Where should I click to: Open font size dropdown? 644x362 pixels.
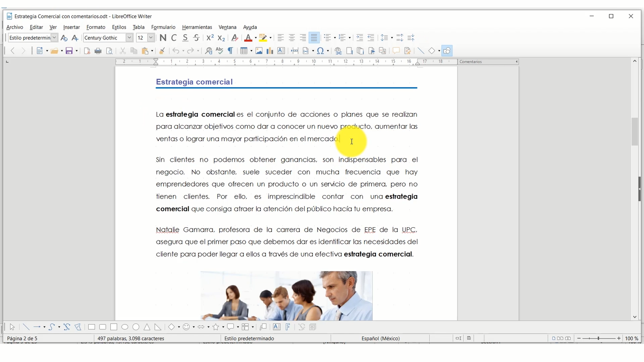[x=151, y=38]
